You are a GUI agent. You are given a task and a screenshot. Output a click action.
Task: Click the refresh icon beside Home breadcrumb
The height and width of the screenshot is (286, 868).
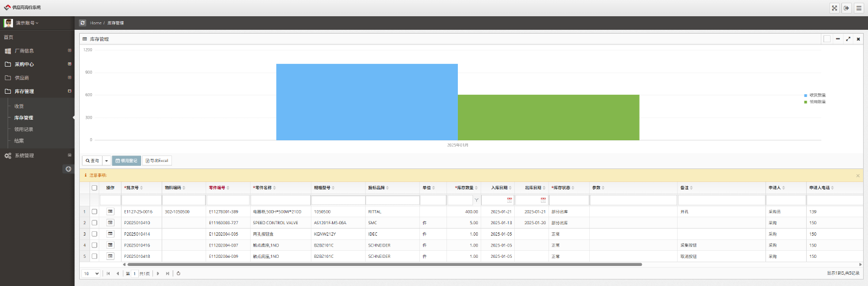(82, 23)
